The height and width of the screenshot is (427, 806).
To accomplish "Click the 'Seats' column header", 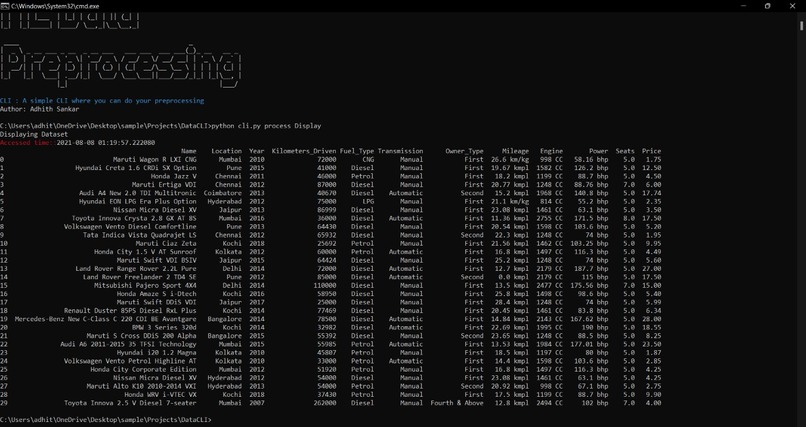I will click(626, 151).
